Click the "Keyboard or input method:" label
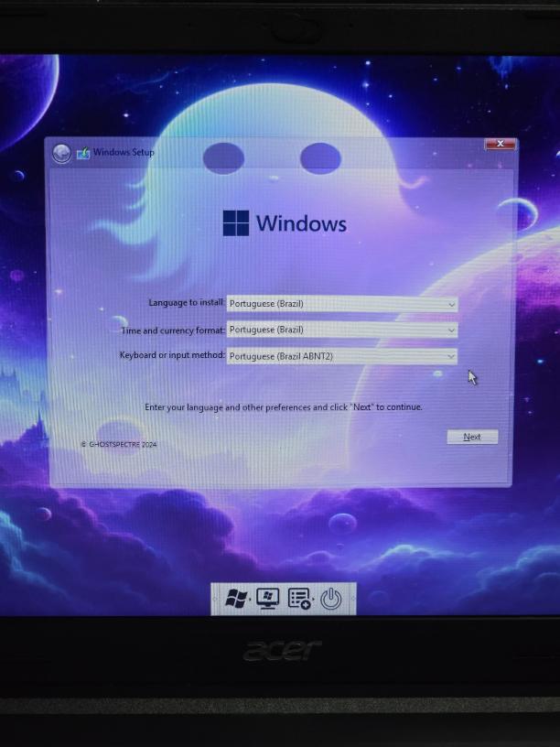Viewport: 560px width, 747px height. click(172, 355)
